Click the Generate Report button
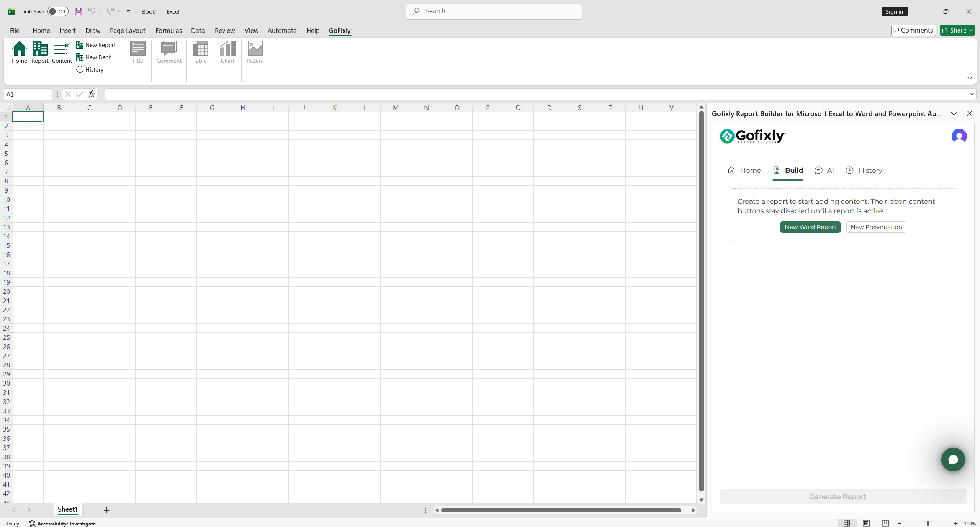Image resolution: width=980 pixels, height=527 pixels. (837, 497)
